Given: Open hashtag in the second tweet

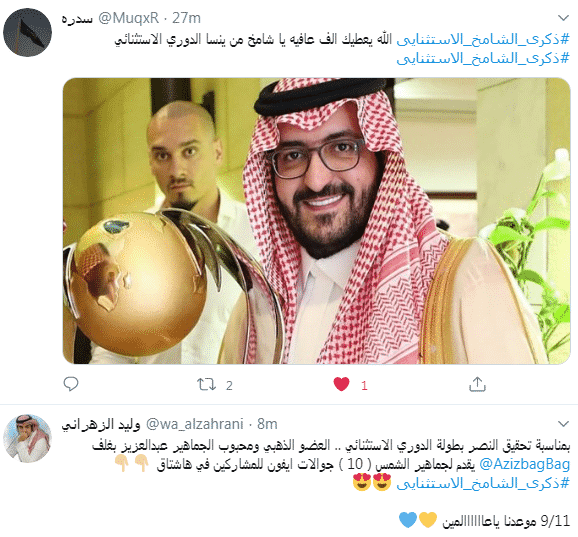Looking at the screenshot, I should point(483,483).
